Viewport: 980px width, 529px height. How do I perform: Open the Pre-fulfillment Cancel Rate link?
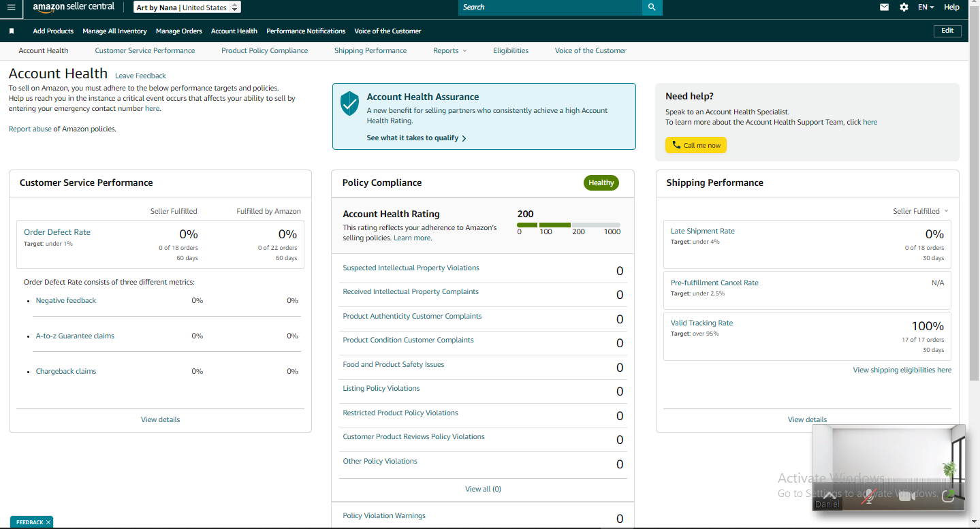click(714, 283)
